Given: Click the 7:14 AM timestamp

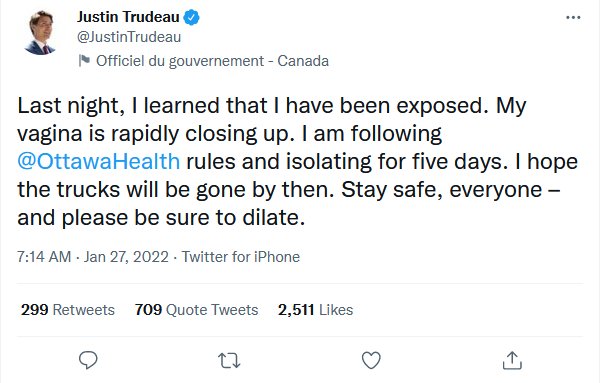Looking at the screenshot, I should 44,257.
